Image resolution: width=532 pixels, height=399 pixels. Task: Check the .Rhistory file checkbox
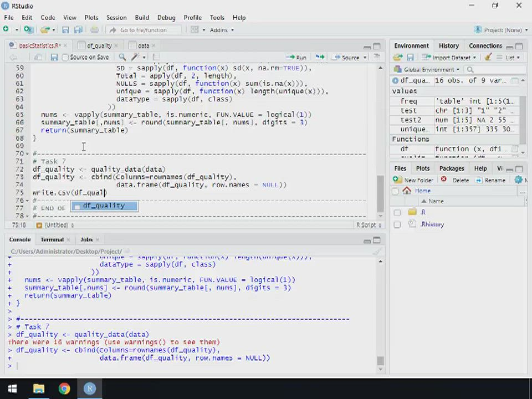coord(397,224)
